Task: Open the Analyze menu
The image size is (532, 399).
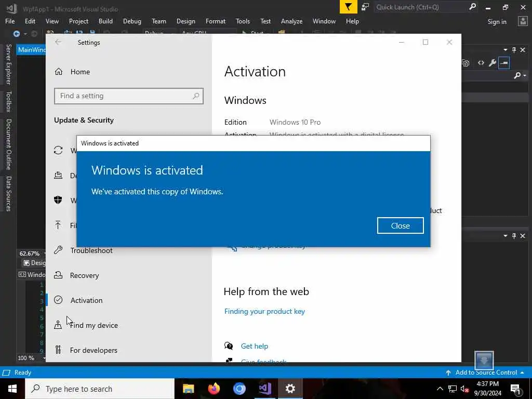Action: [x=291, y=21]
